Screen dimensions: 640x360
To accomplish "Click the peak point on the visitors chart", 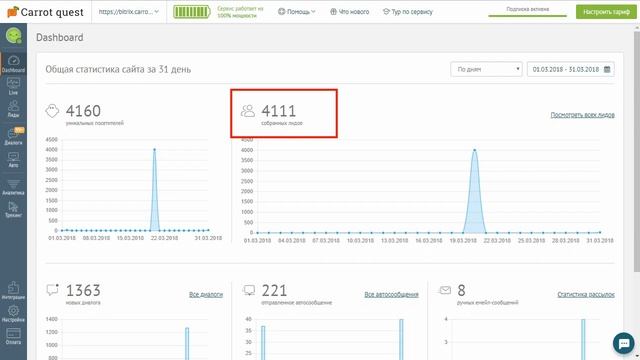I will [154, 149].
